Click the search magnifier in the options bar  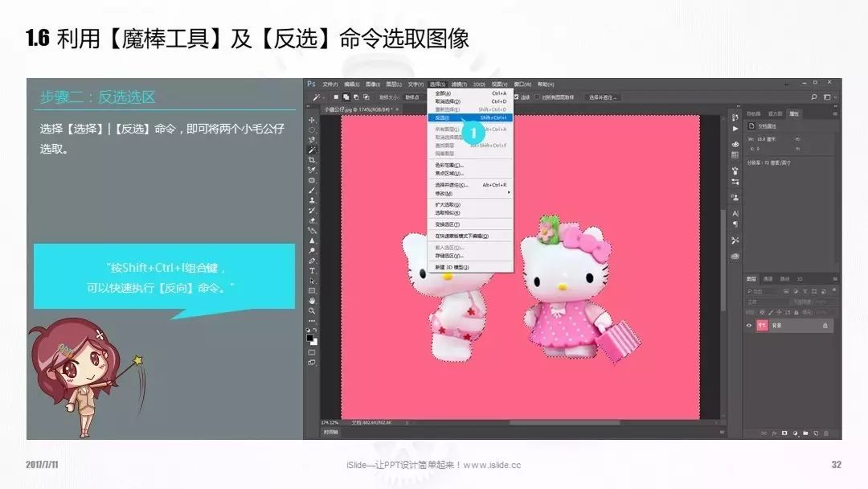813,97
